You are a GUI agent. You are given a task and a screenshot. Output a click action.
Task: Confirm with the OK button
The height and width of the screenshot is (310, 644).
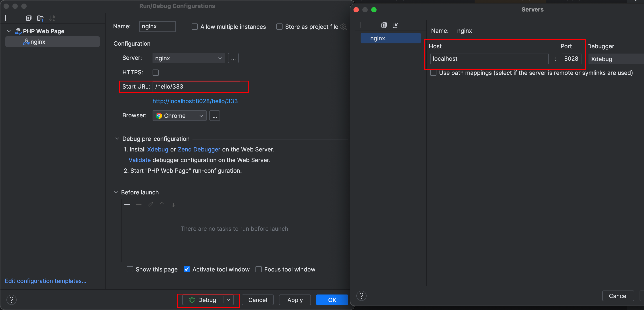(332, 300)
